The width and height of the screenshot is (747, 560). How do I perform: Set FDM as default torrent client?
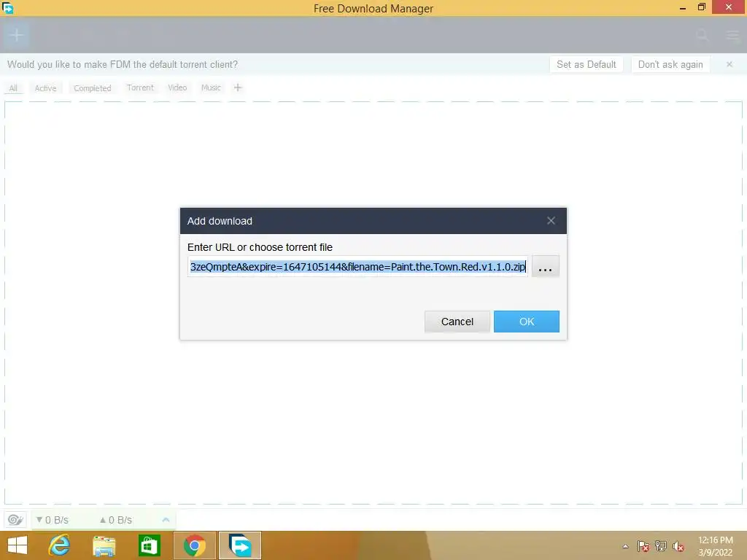coord(586,64)
